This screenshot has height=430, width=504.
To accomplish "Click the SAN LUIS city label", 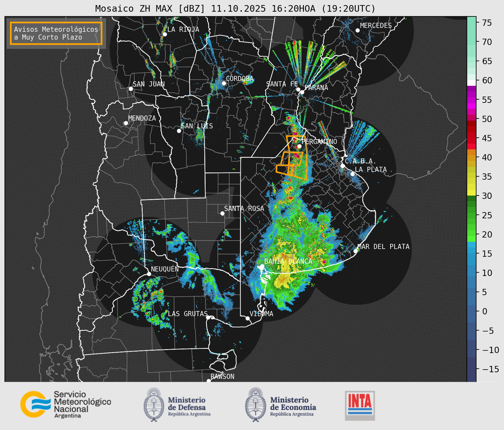I will pos(197,126).
